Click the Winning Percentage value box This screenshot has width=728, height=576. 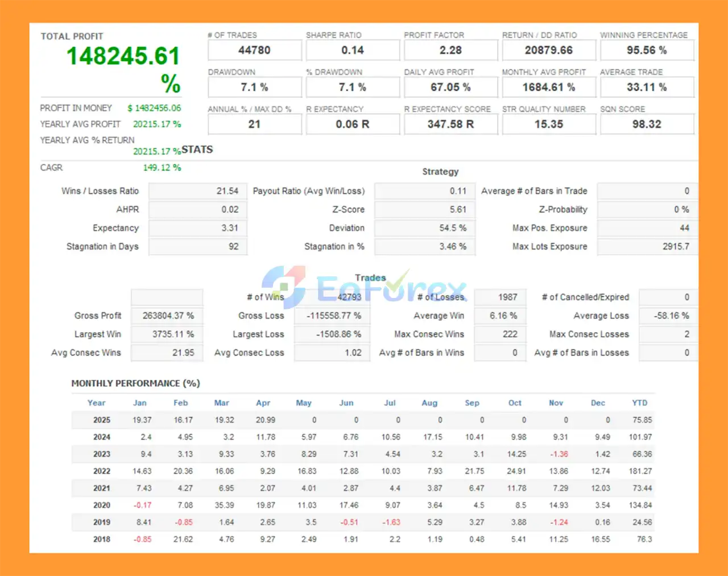(x=647, y=51)
